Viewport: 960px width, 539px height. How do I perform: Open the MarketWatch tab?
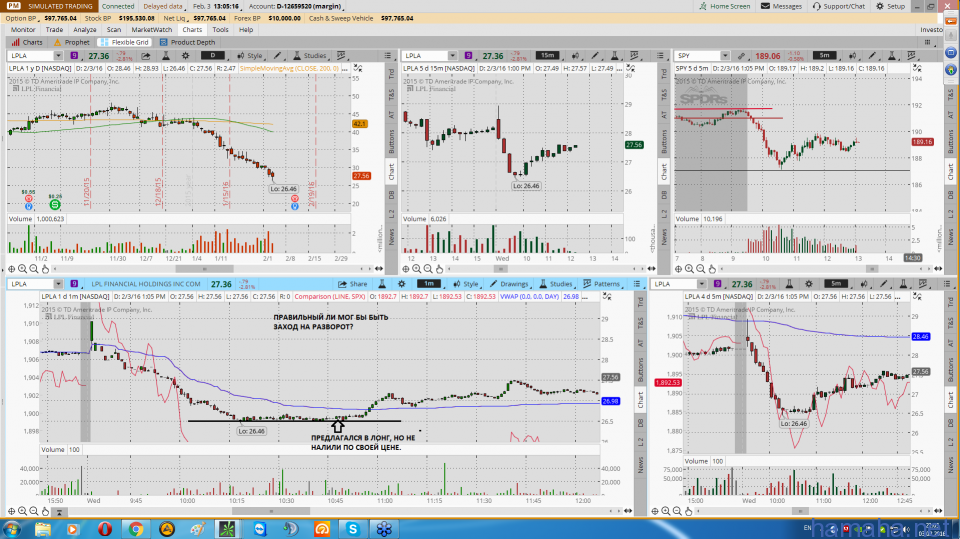(x=152, y=29)
